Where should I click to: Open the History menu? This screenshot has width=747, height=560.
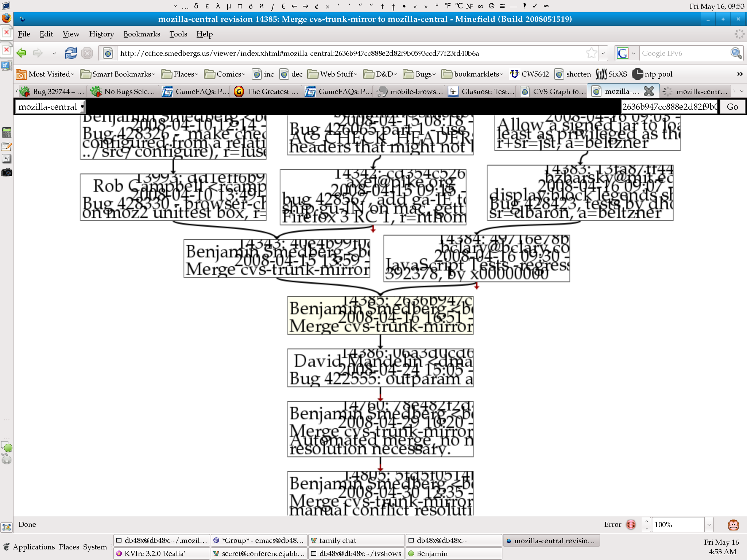[x=101, y=34]
